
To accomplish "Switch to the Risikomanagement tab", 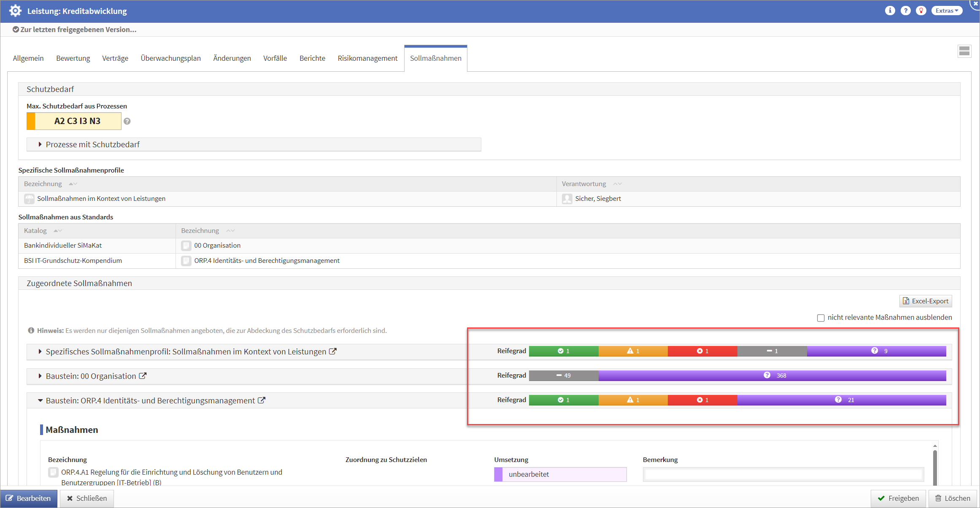I will 367,58.
